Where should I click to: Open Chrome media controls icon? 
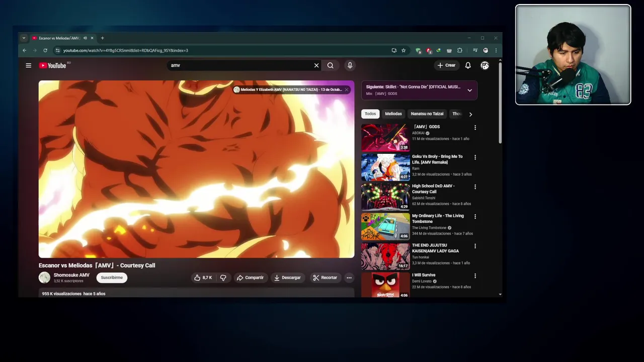pyautogui.click(x=475, y=50)
